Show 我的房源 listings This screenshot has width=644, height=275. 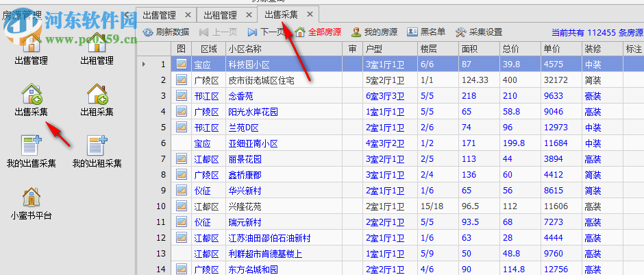pos(374,32)
